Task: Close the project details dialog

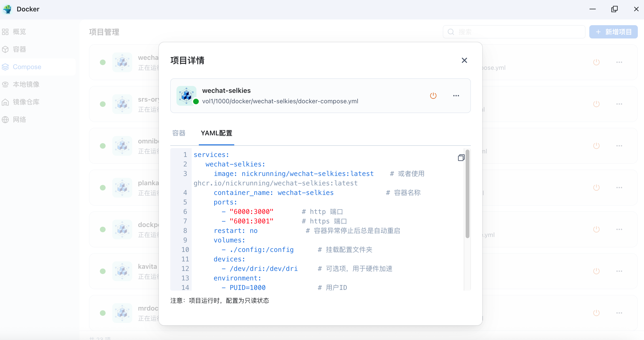Action: (x=464, y=60)
